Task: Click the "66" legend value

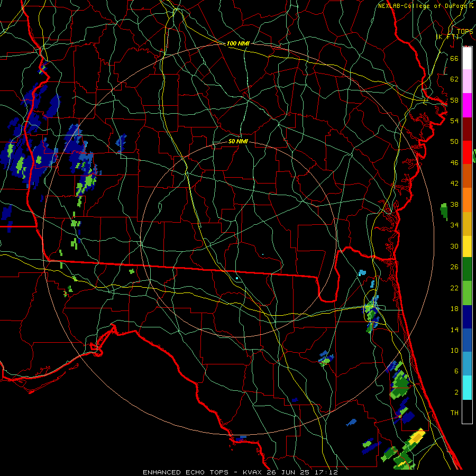Action: tap(454, 58)
